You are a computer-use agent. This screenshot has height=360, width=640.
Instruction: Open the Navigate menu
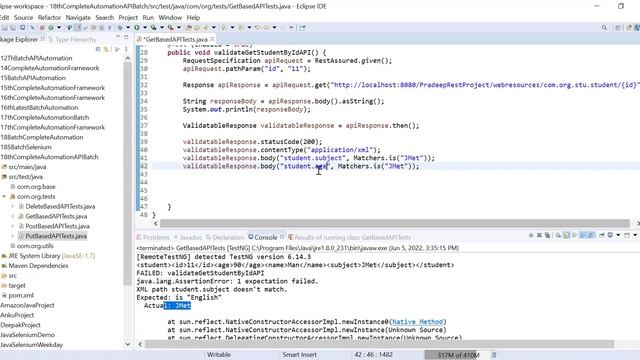point(78,18)
